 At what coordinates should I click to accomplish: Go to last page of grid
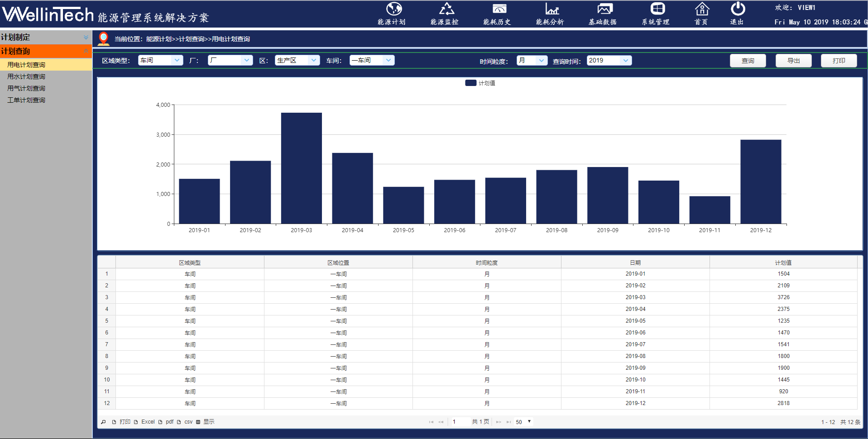(508, 422)
